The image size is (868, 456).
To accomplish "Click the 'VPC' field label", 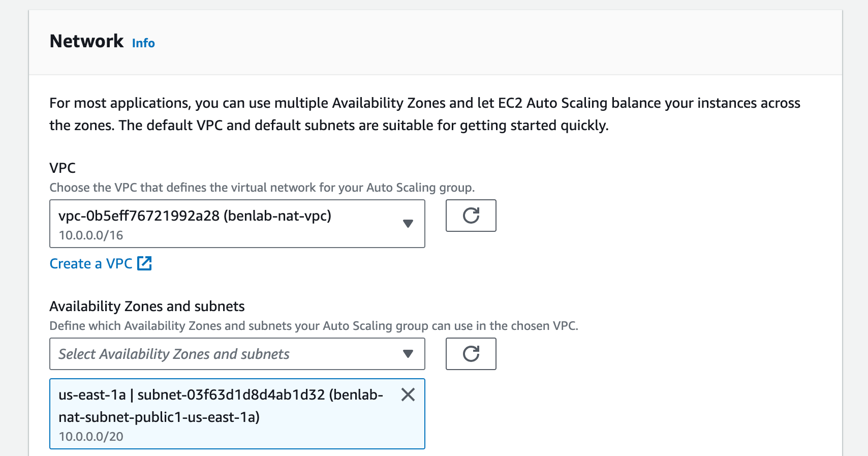I will click(63, 168).
